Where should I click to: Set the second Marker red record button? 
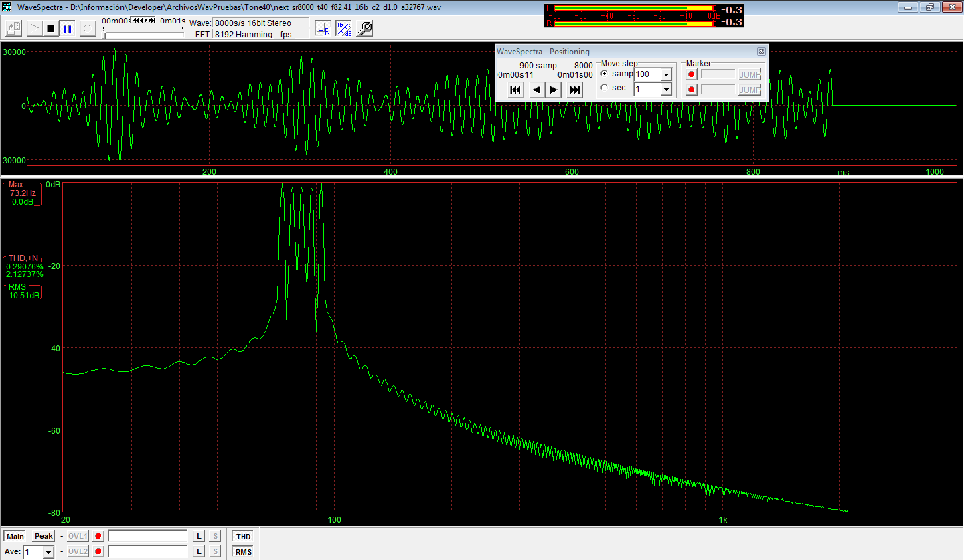click(x=692, y=90)
